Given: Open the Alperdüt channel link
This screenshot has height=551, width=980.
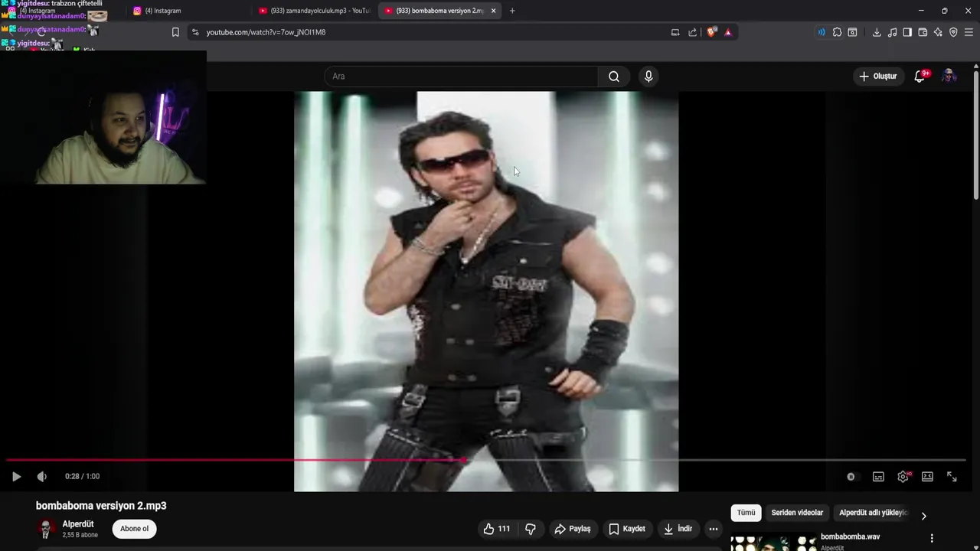Looking at the screenshot, I should (x=78, y=524).
